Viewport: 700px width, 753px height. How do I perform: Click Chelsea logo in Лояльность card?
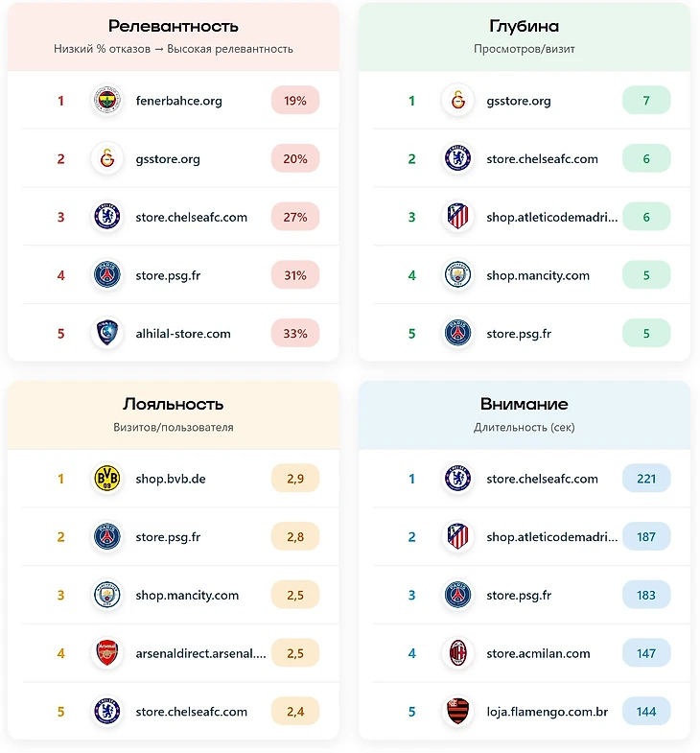(106, 712)
